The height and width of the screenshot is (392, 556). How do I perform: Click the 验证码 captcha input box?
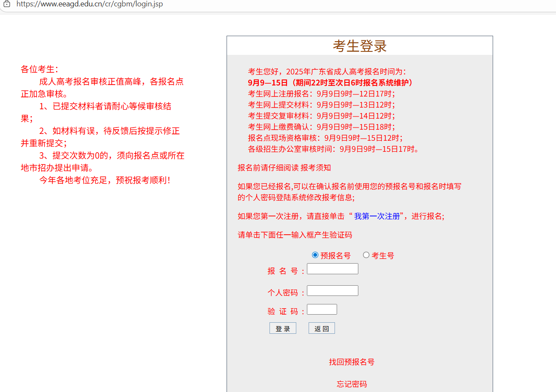tap(321, 309)
